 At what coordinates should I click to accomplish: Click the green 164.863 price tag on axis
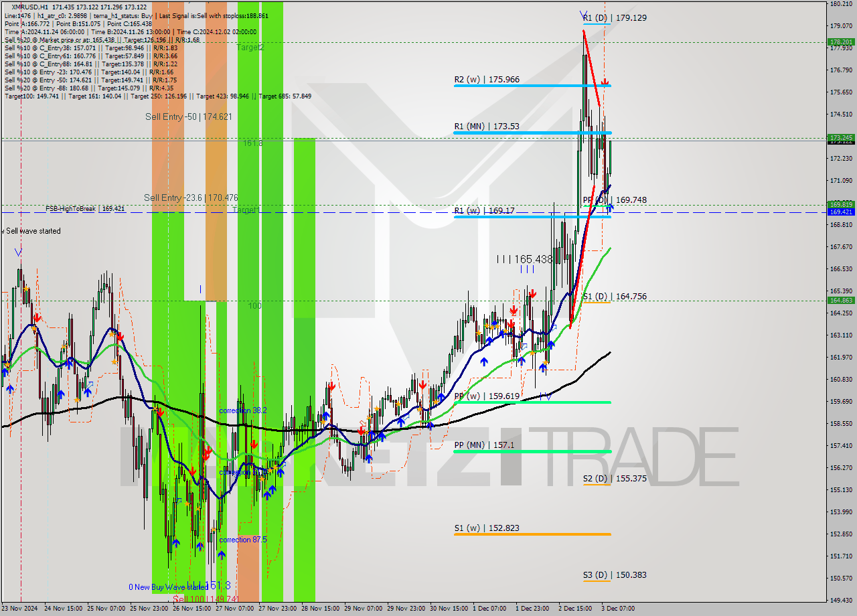coord(841,300)
